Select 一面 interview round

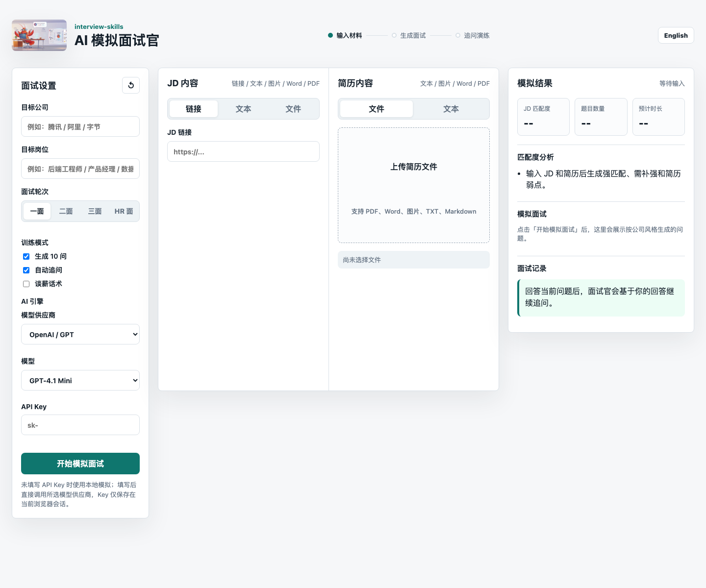[37, 211]
